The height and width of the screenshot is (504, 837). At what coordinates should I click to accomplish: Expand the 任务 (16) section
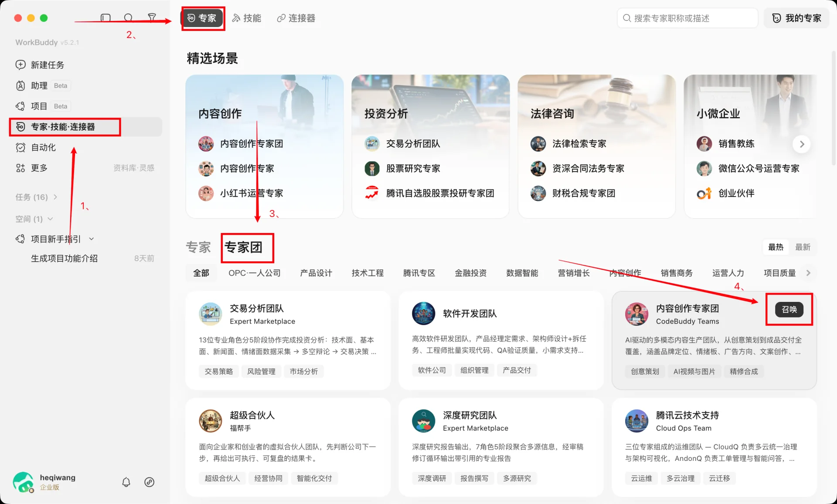(x=36, y=197)
